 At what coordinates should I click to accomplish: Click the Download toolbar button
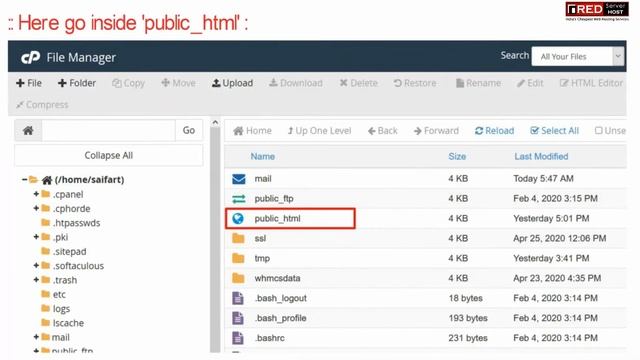(296, 83)
